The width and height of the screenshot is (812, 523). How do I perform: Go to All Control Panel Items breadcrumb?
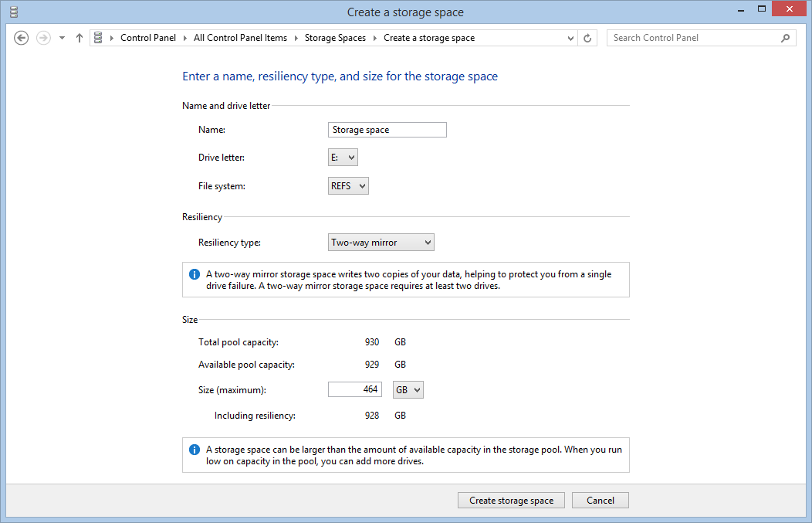pyautogui.click(x=240, y=38)
